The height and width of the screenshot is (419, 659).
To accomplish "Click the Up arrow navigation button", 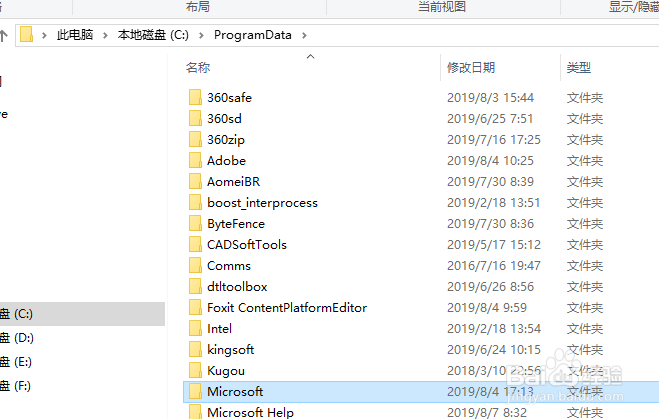I will pyautogui.click(x=4, y=35).
